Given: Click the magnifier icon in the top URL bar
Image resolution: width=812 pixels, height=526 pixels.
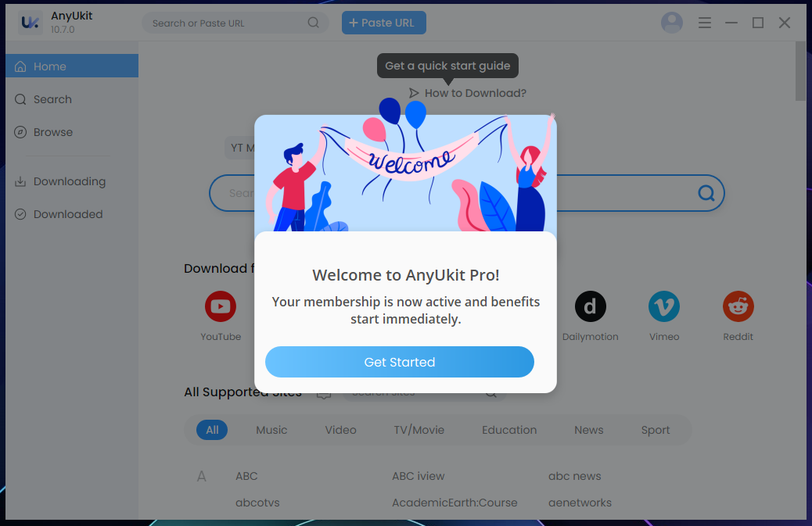Looking at the screenshot, I should pyautogui.click(x=314, y=23).
